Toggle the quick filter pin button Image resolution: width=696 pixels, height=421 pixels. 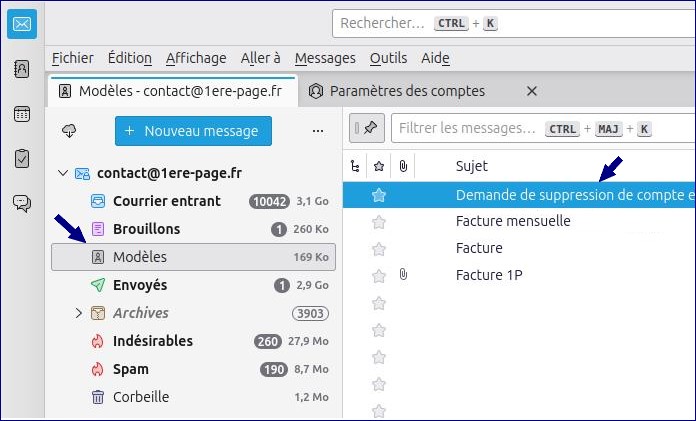coord(370,128)
